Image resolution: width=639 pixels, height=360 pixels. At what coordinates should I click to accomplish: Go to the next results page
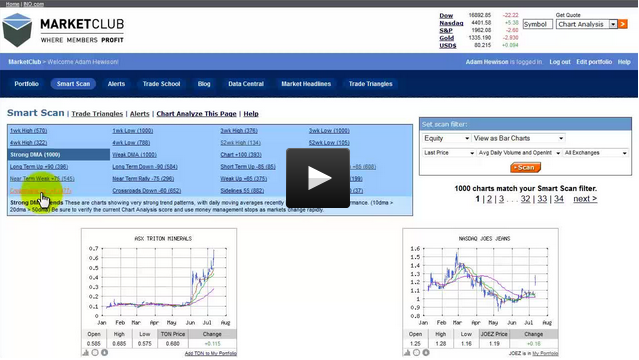585,199
